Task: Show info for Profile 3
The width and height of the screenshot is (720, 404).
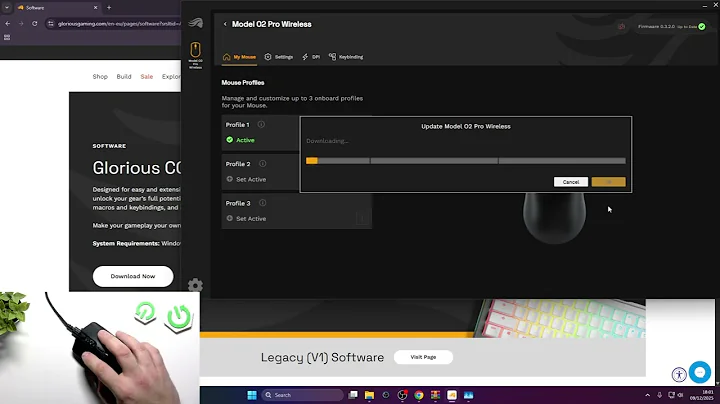Action: click(262, 203)
